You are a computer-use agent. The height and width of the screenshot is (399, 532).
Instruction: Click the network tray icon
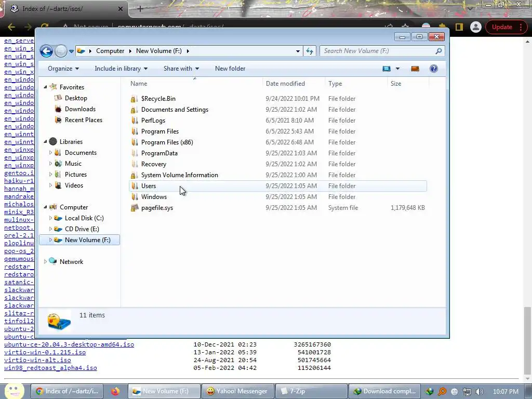(x=467, y=392)
